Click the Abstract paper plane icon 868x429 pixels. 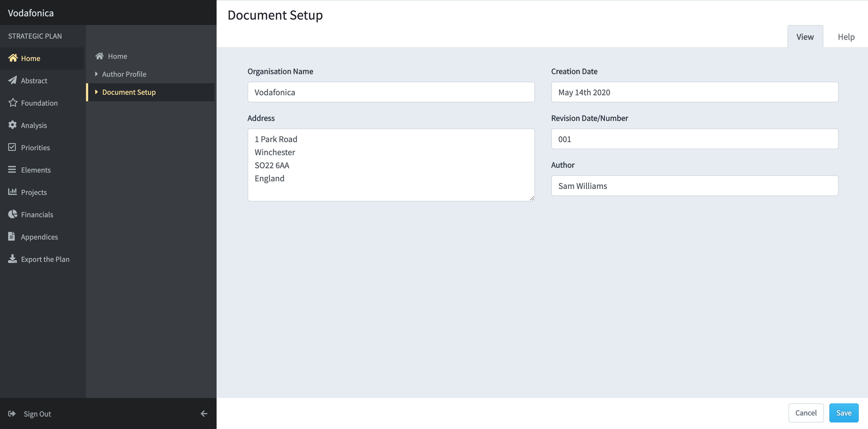pyautogui.click(x=13, y=80)
